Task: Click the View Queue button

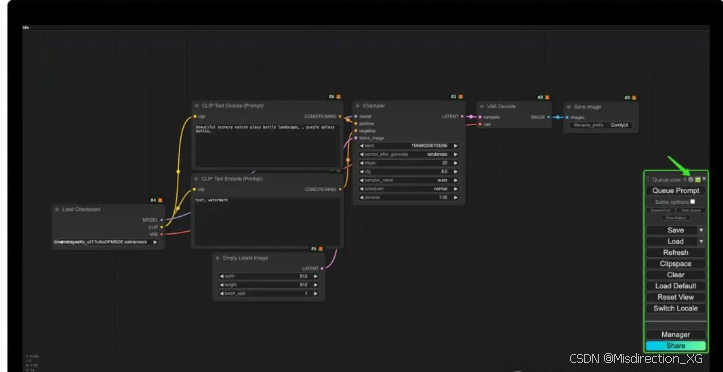Action: click(x=690, y=210)
